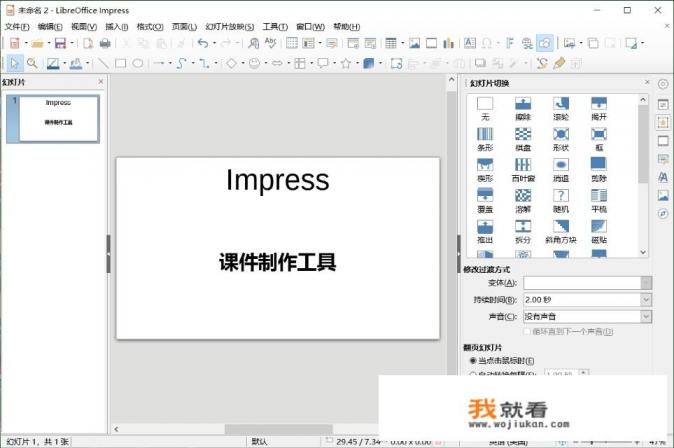Click the Insert Hyperlink globe icon

tap(527, 43)
